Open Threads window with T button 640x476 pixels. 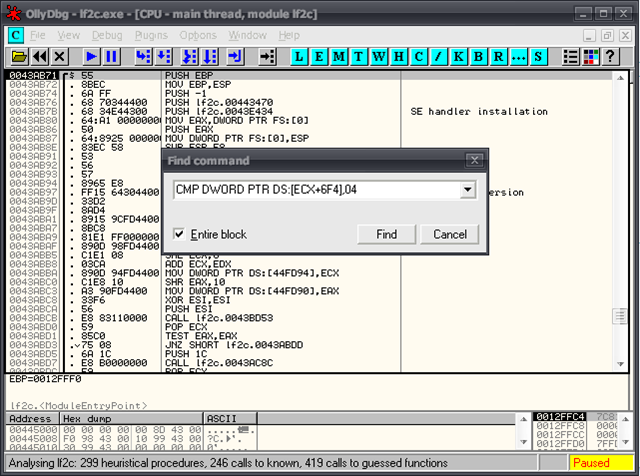pos(359,56)
